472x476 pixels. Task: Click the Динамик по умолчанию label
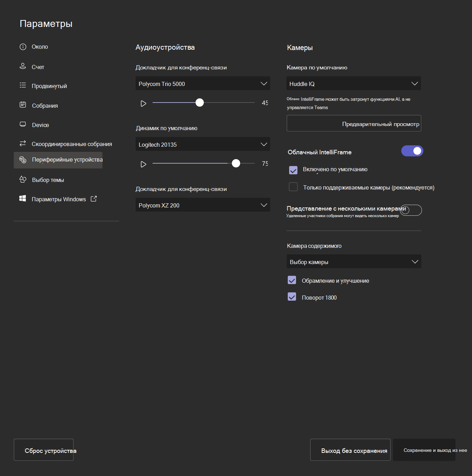pos(167,128)
